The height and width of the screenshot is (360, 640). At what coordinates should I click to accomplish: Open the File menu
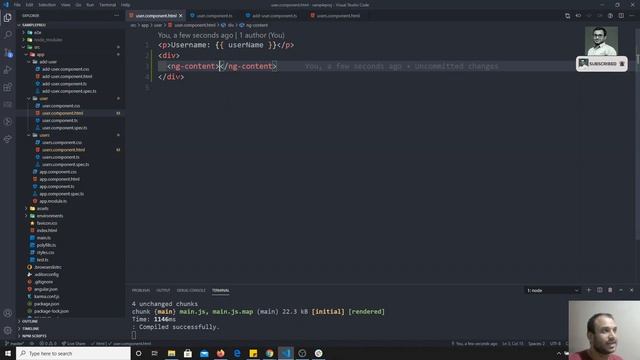(17, 5)
